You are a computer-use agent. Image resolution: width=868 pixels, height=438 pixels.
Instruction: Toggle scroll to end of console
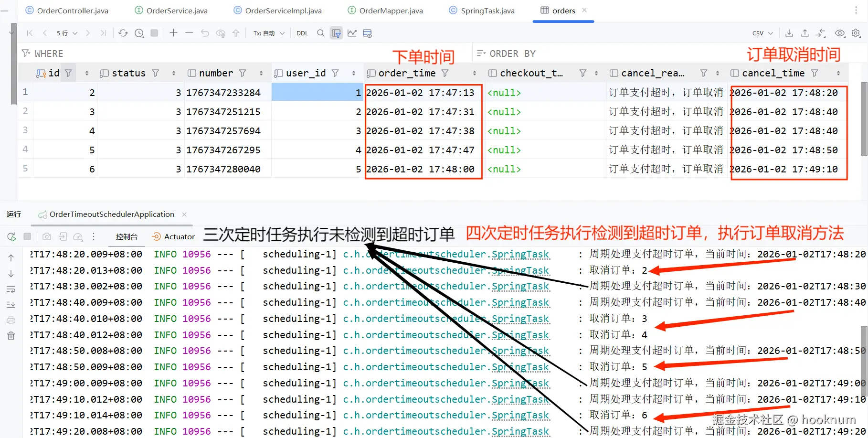11,305
